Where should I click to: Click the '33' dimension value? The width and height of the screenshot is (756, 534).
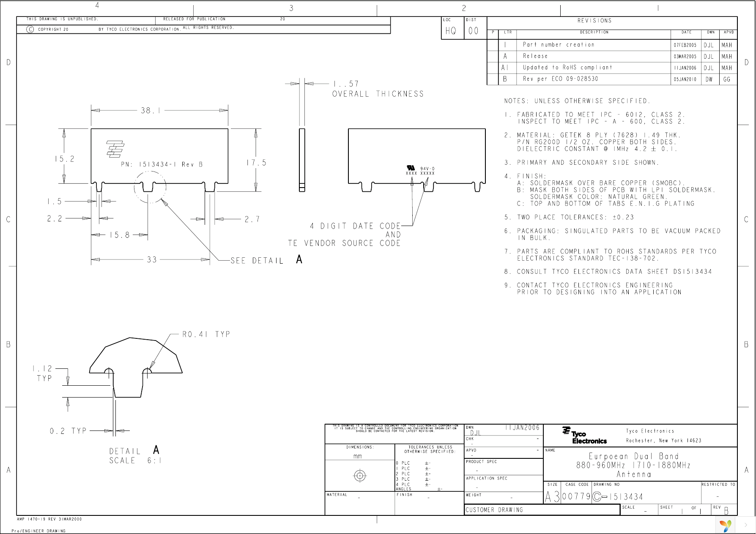[x=152, y=259]
